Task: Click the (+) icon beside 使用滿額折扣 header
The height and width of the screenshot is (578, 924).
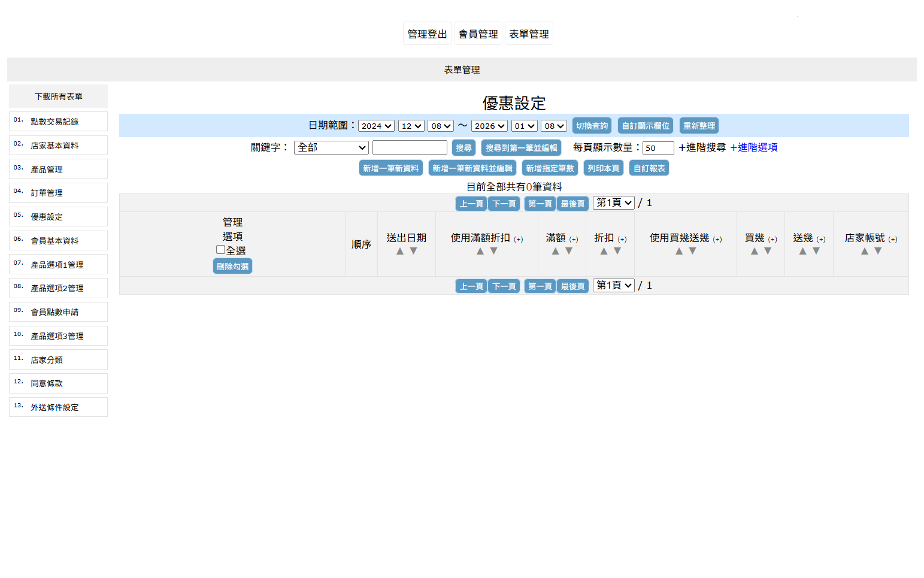Action: (519, 239)
